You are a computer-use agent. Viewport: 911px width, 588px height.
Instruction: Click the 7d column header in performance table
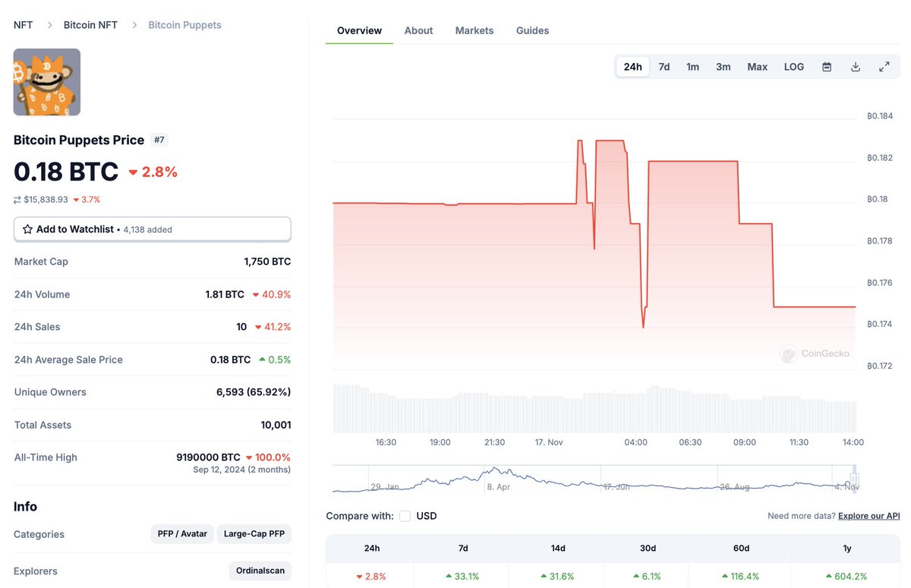463,548
